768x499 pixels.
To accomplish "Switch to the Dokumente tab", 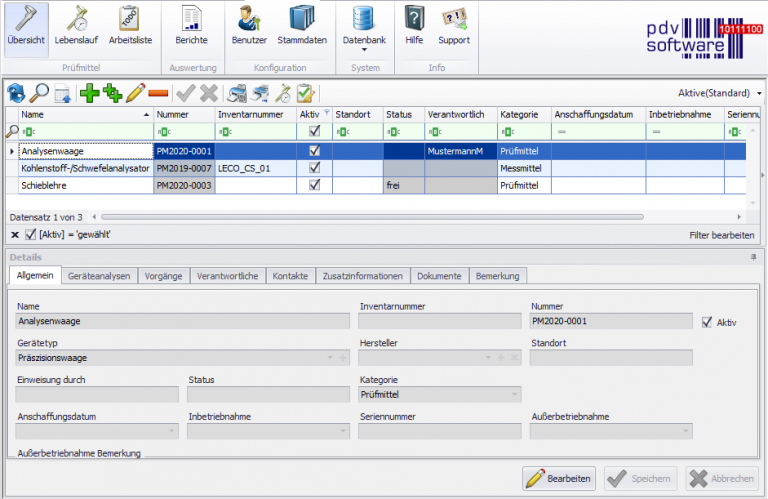I will [439, 276].
